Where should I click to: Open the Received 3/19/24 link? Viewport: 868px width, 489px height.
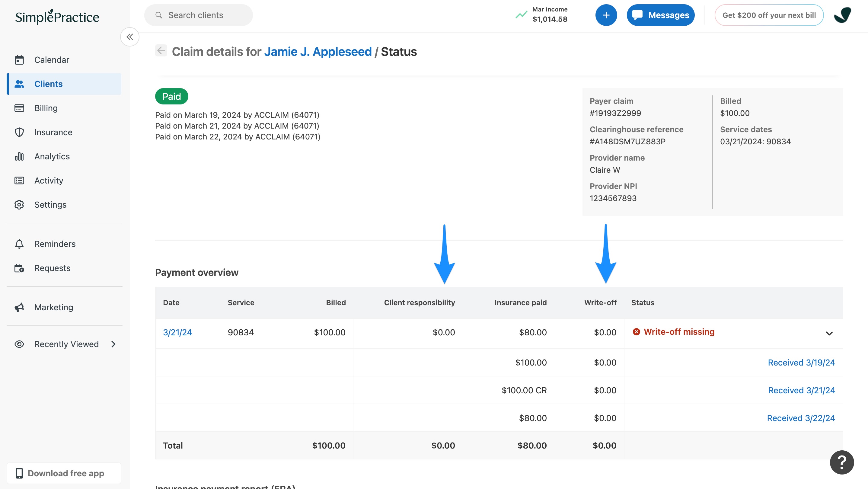click(x=801, y=362)
